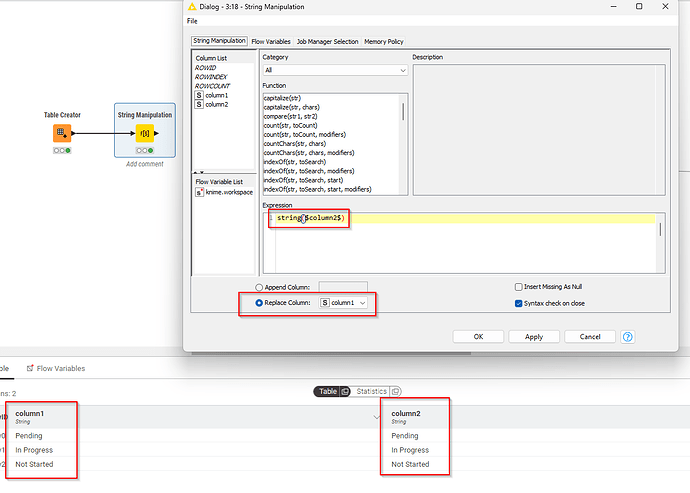Click the function list vertical scrollbar
This screenshot has height=493, width=690.
pyautogui.click(x=403, y=112)
